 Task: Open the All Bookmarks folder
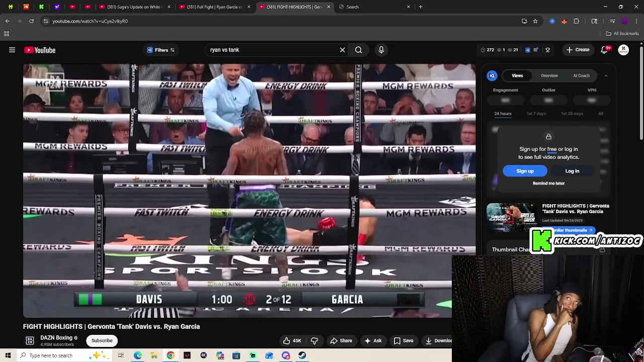coord(622,33)
